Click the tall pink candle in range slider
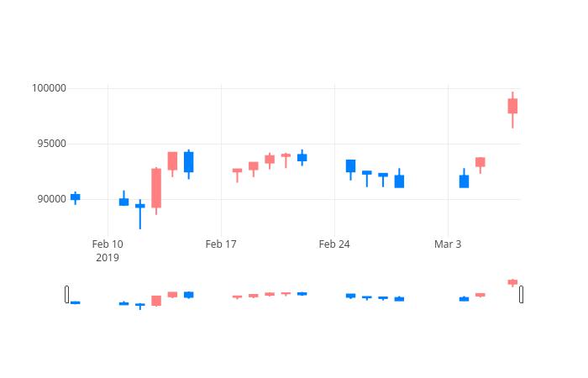The image size is (588, 378). (x=156, y=301)
